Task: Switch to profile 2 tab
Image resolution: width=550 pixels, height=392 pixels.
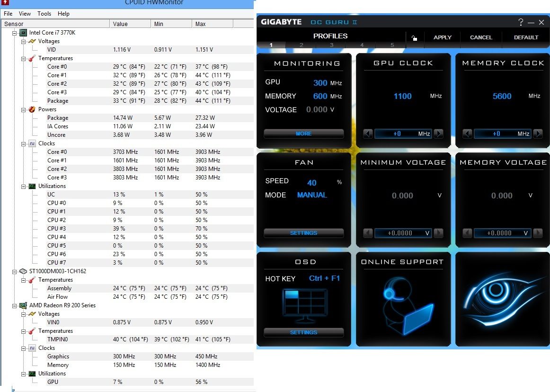Action: (301, 45)
